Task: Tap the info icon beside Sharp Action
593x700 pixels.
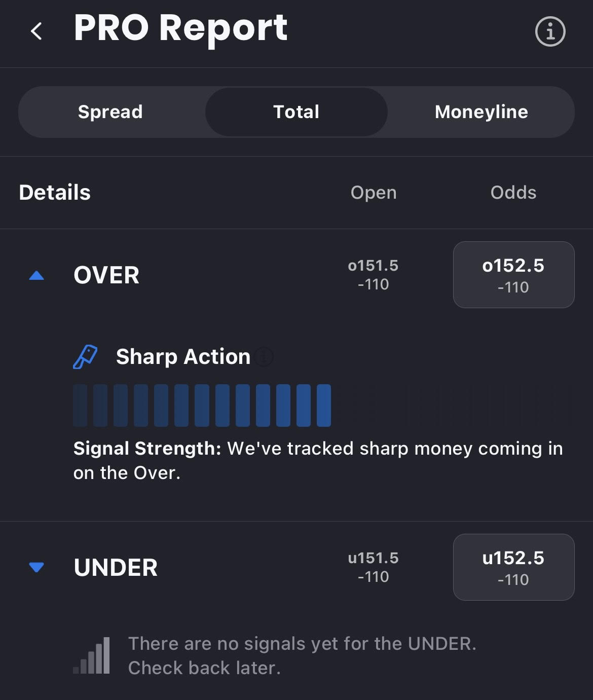Action: pyautogui.click(x=264, y=357)
